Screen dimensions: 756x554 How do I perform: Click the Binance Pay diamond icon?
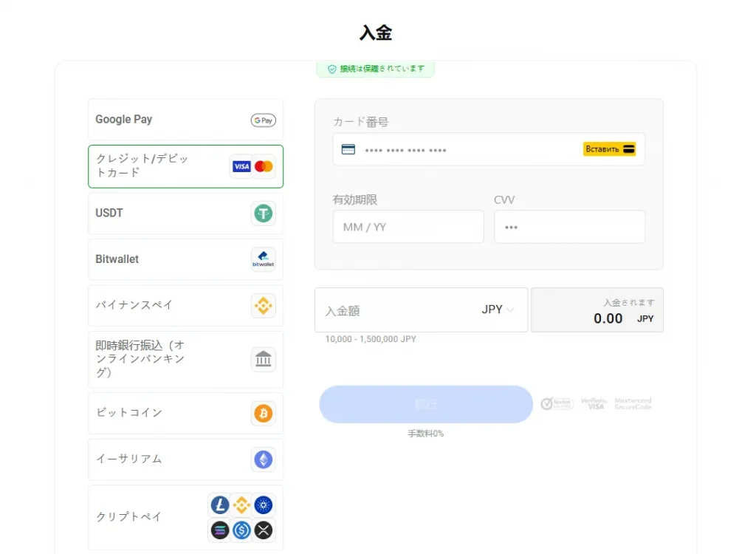pos(264,306)
